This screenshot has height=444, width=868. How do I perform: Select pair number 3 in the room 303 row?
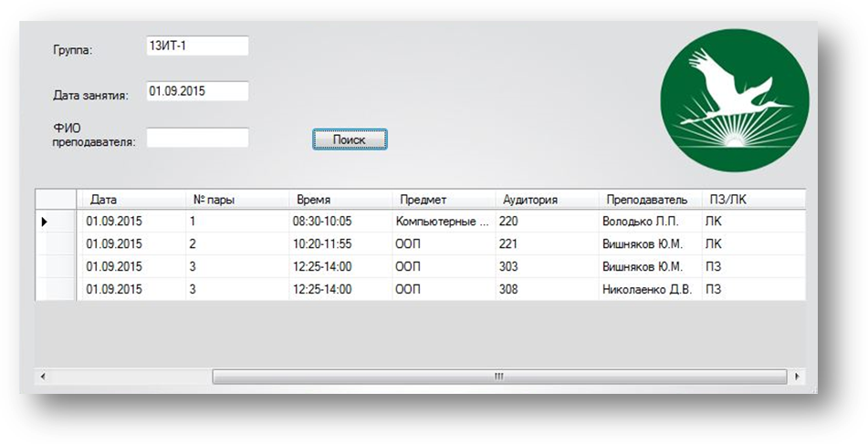click(x=237, y=266)
